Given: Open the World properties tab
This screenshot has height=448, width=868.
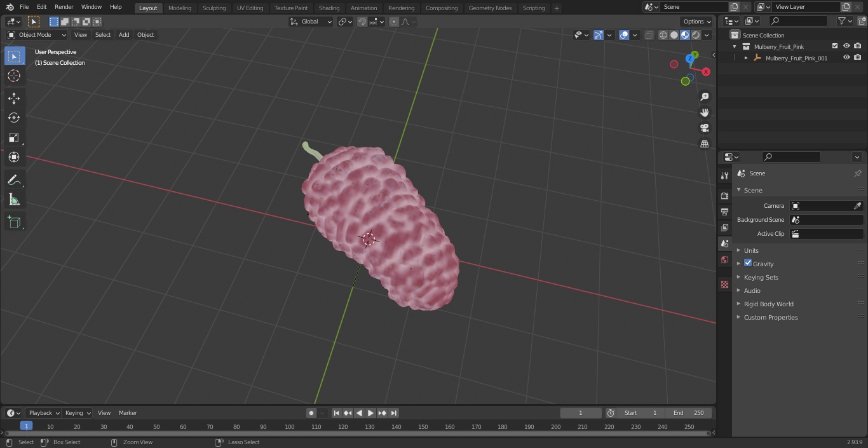Looking at the screenshot, I should click(724, 259).
